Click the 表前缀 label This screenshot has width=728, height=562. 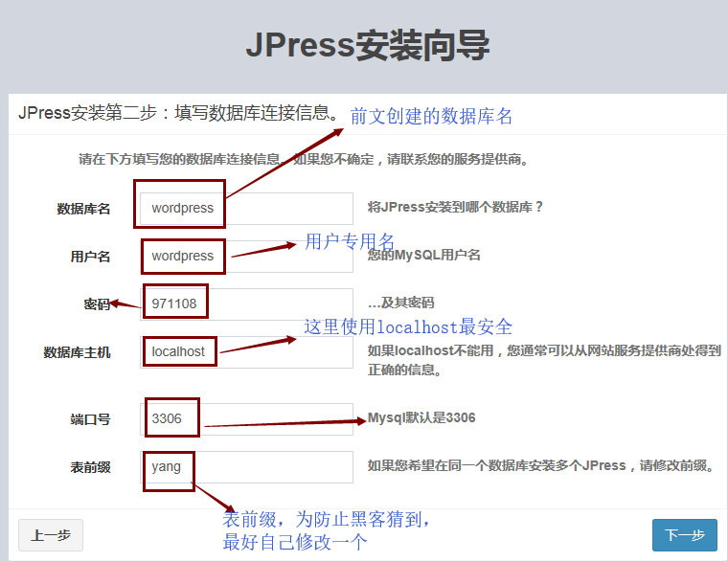coord(91,467)
